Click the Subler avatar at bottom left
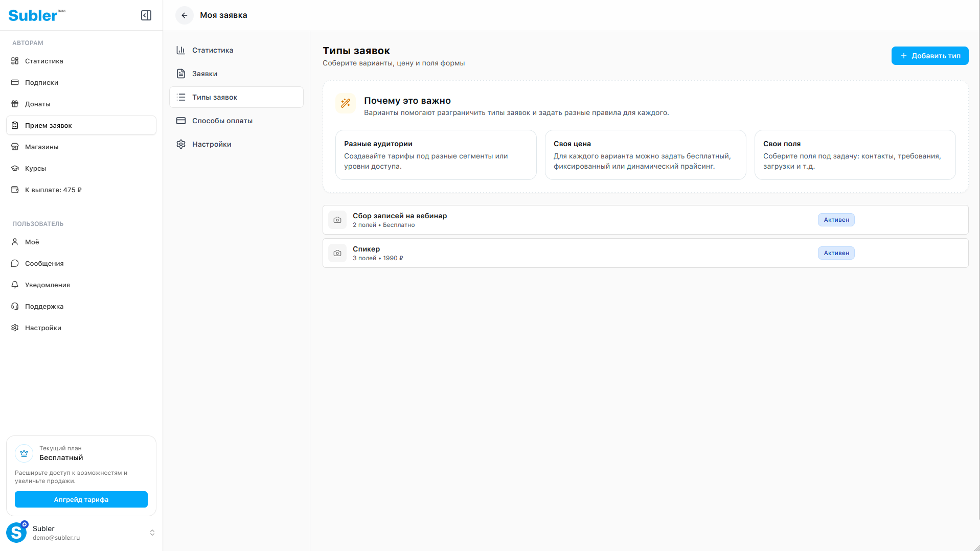 16,533
